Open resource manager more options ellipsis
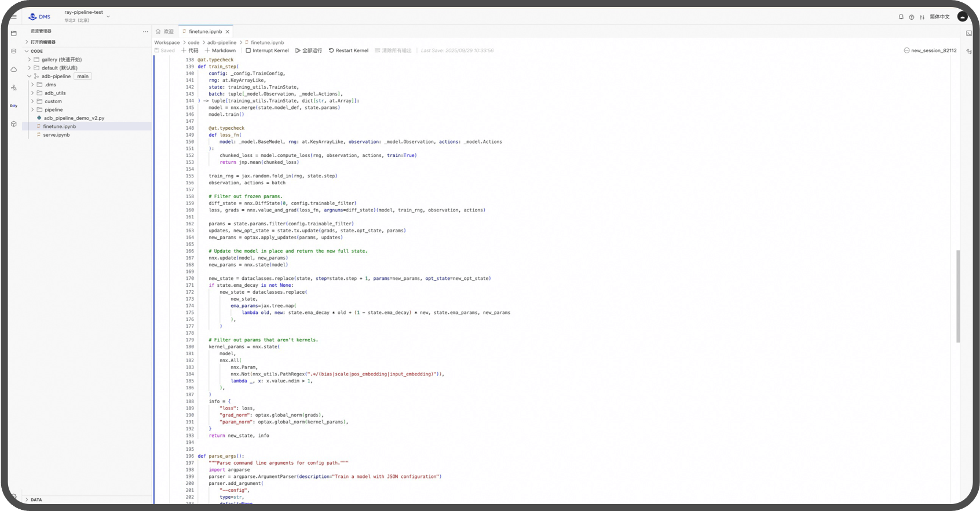This screenshot has height=511, width=980. [145, 31]
